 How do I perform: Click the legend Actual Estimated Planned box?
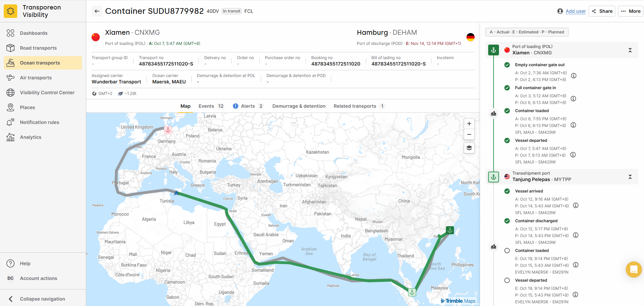pyautogui.click(x=527, y=32)
